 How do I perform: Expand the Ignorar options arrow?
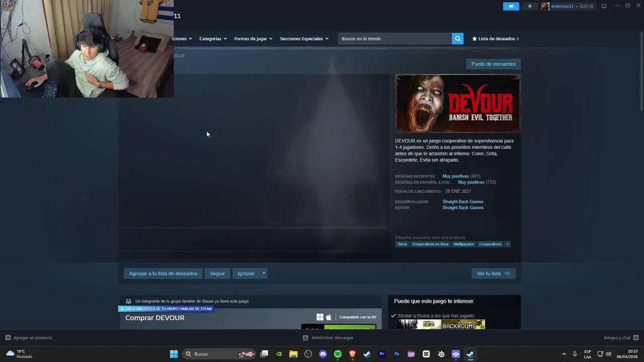(264, 274)
